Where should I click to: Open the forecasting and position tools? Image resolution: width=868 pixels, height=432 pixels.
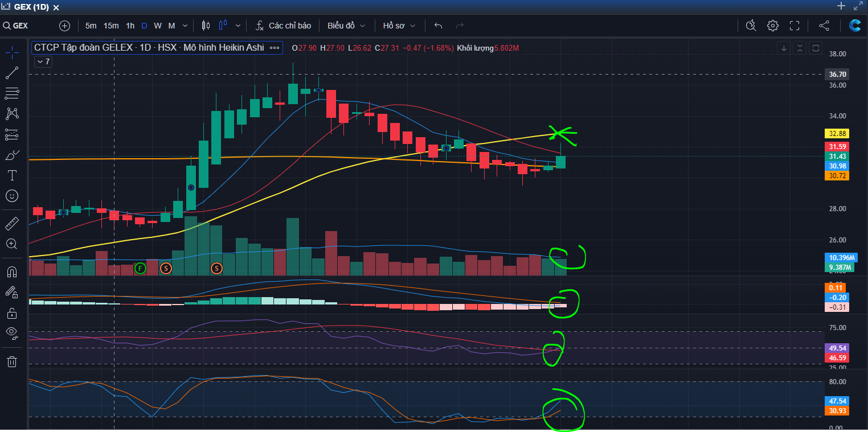pyautogui.click(x=12, y=134)
